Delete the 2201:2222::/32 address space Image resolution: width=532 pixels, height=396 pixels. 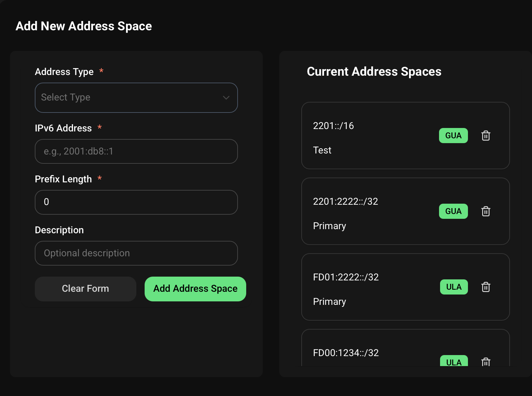coord(486,211)
